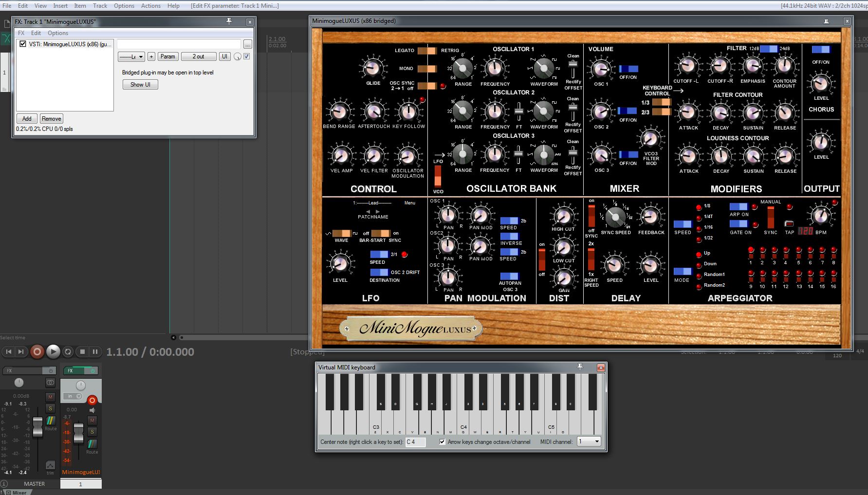Toggle Arrow keys change octave/channel checkbox
This screenshot has height=495, width=868.
tap(442, 442)
